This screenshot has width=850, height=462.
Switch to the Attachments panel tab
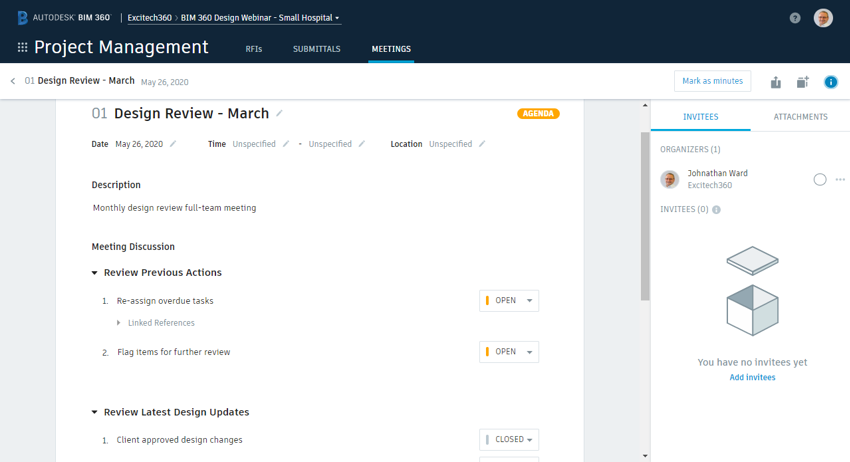[x=800, y=117]
